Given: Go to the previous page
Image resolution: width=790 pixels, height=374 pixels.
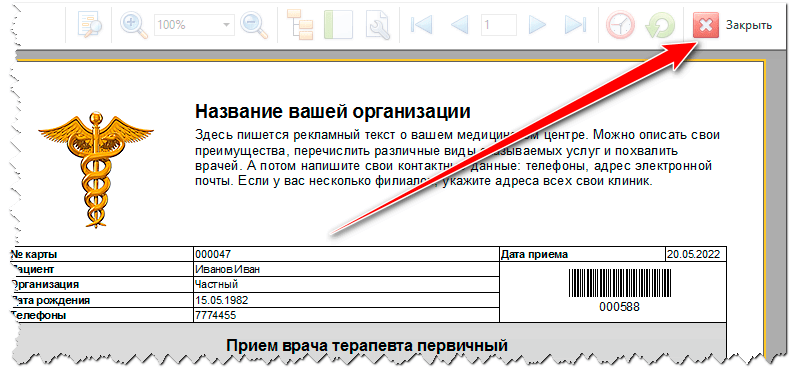Looking at the screenshot, I should [459, 24].
